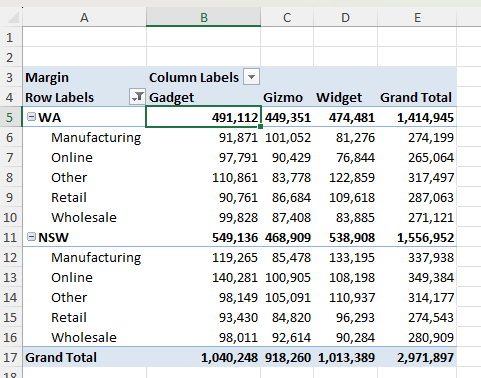Click the WA row label
The height and width of the screenshot is (378, 481).
tap(49, 117)
